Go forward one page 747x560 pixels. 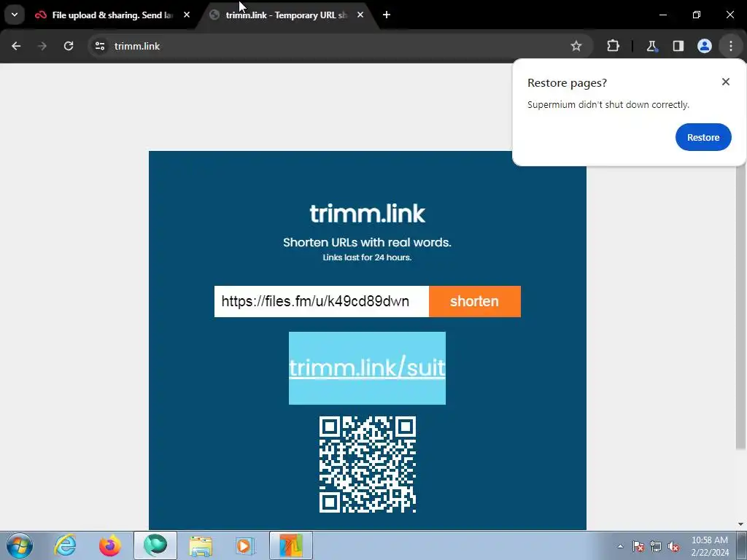tap(42, 46)
